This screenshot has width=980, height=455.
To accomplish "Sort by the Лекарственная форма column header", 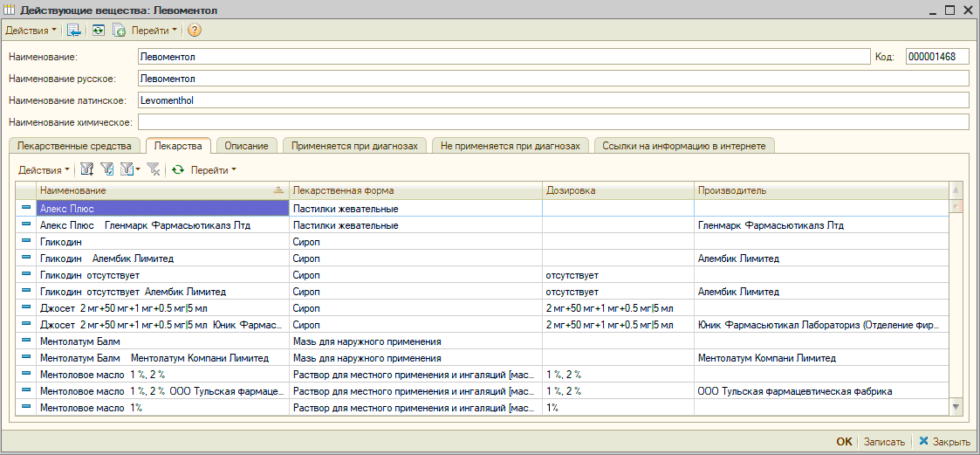I will pos(415,190).
